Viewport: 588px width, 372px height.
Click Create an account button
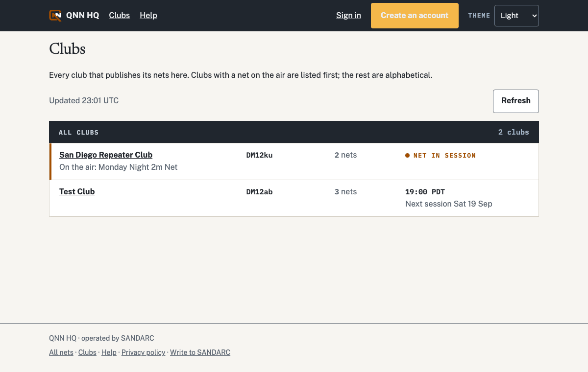coord(415,16)
